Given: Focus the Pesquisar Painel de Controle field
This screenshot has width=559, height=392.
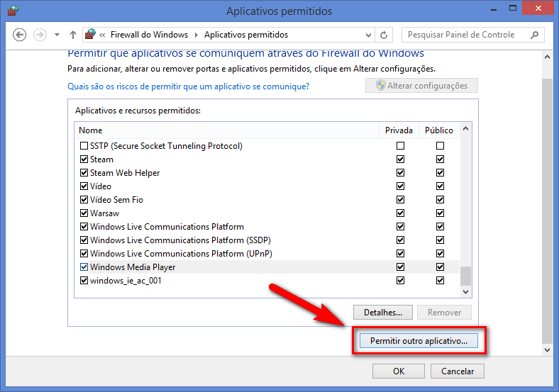Looking at the screenshot, I should pyautogui.click(x=472, y=35).
